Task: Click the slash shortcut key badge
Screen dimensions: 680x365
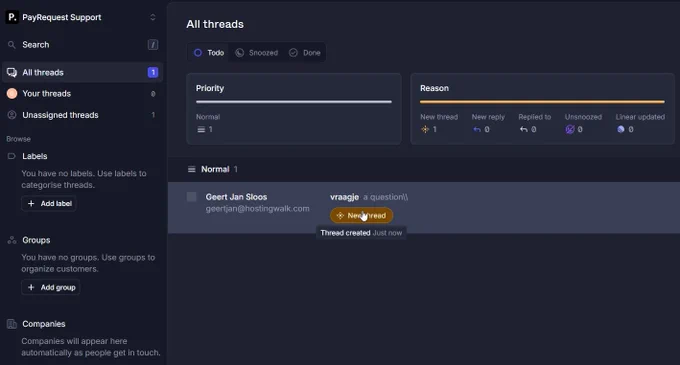Action: 153,45
